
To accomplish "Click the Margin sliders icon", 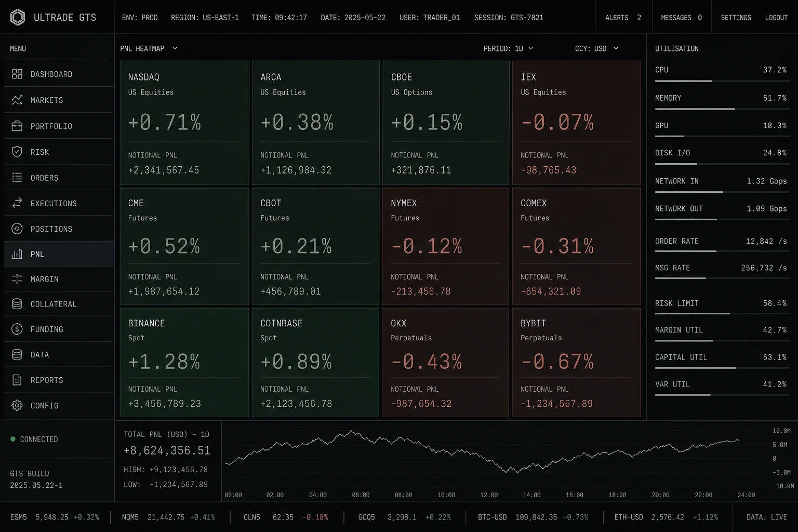I will click(17, 279).
